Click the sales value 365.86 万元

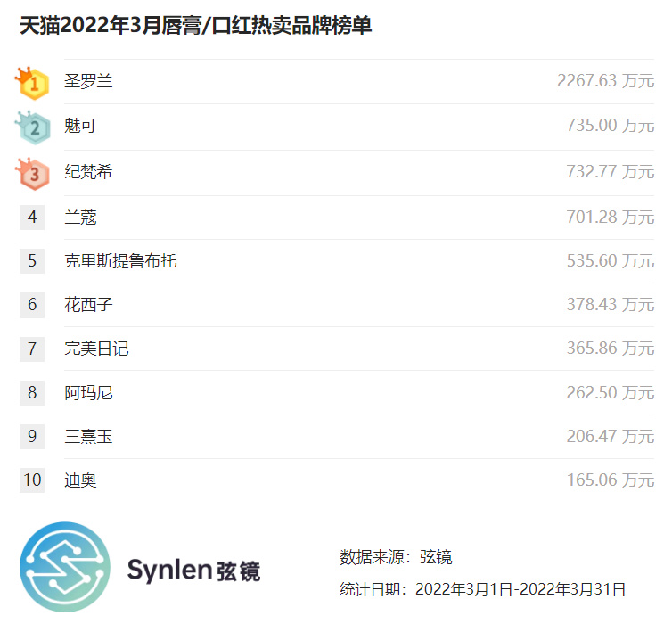(611, 348)
